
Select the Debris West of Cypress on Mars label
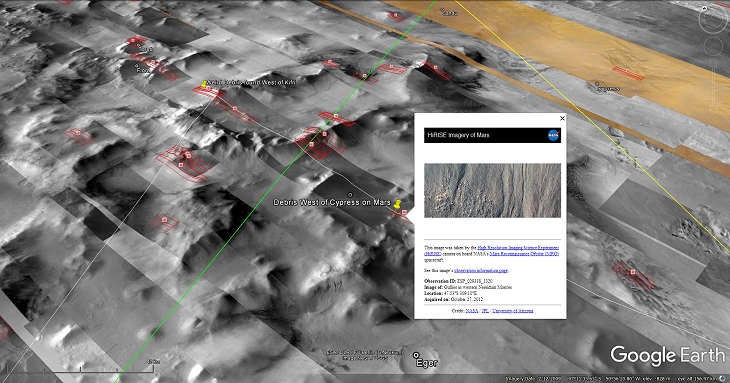[x=331, y=202]
